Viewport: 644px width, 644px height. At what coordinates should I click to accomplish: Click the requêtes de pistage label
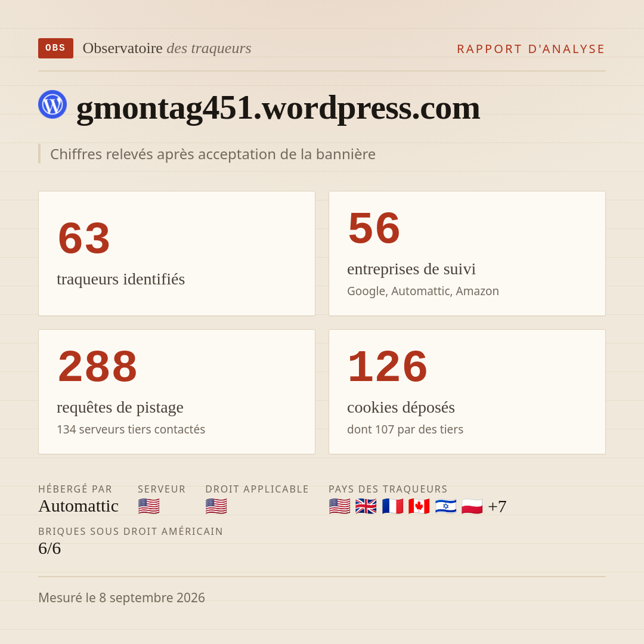[x=120, y=407]
